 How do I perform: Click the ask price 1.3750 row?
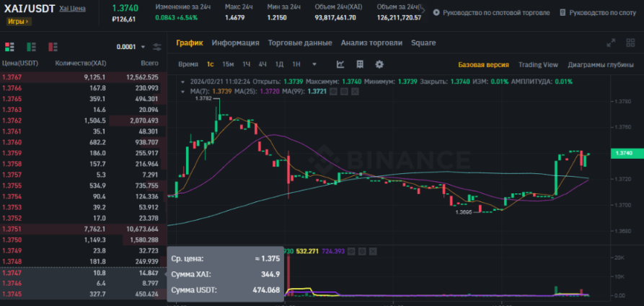(x=84, y=240)
